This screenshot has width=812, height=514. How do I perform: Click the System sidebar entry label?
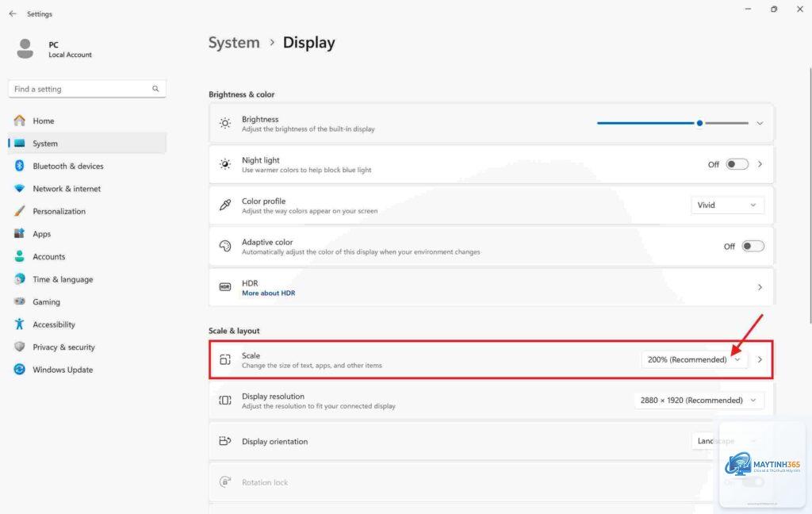[x=45, y=144]
